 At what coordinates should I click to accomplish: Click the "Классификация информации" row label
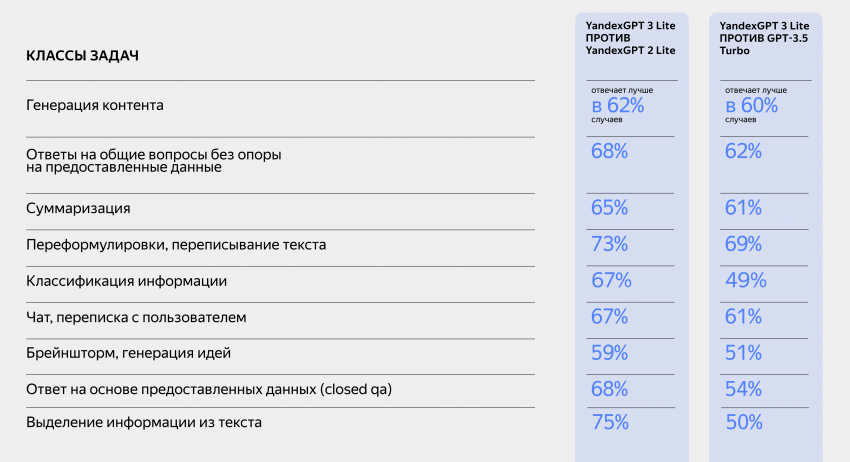(x=127, y=281)
